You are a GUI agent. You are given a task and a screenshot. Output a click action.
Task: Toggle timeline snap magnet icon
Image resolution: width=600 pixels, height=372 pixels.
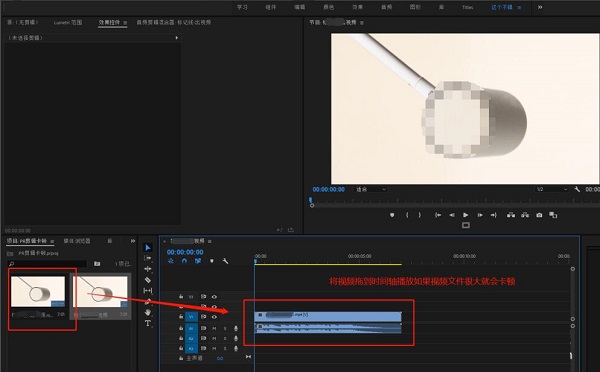click(184, 261)
